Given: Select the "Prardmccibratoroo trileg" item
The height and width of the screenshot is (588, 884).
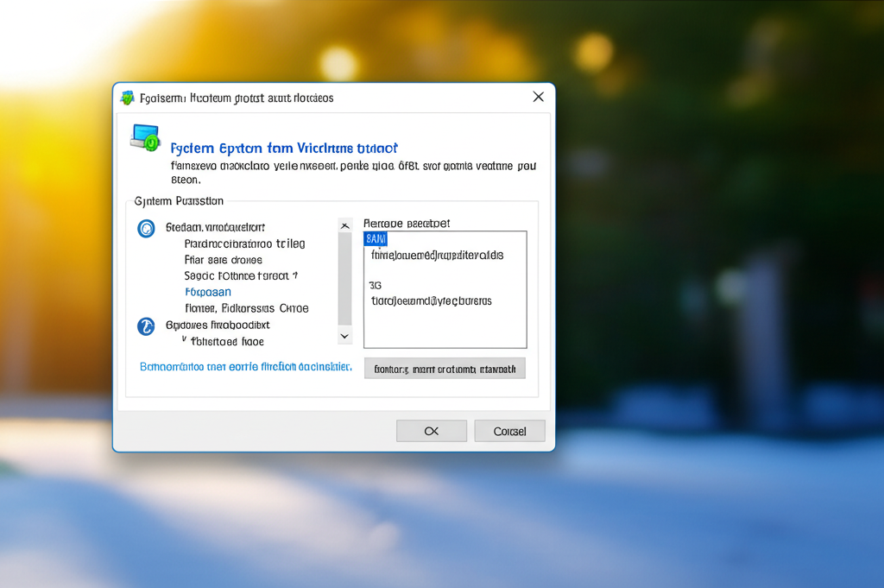Looking at the screenshot, I should [x=244, y=243].
